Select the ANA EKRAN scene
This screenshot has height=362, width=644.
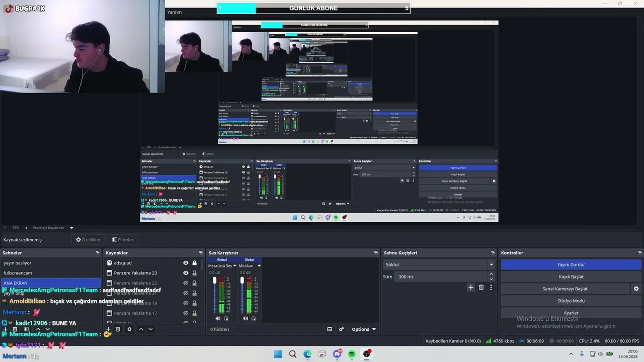[x=50, y=283]
